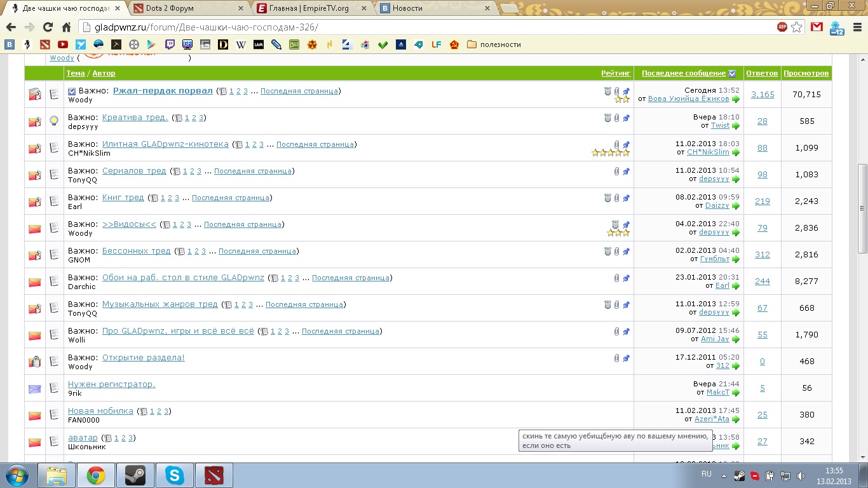The height and width of the screenshot is (488, 868).
Task: Bookmark this page with the star icon
Action: coord(797,27)
